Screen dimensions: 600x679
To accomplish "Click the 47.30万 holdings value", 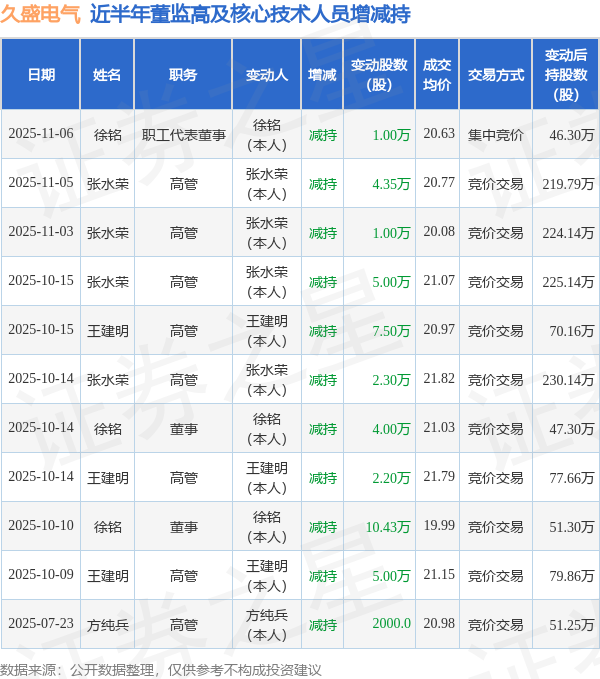I will click(x=571, y=429).
